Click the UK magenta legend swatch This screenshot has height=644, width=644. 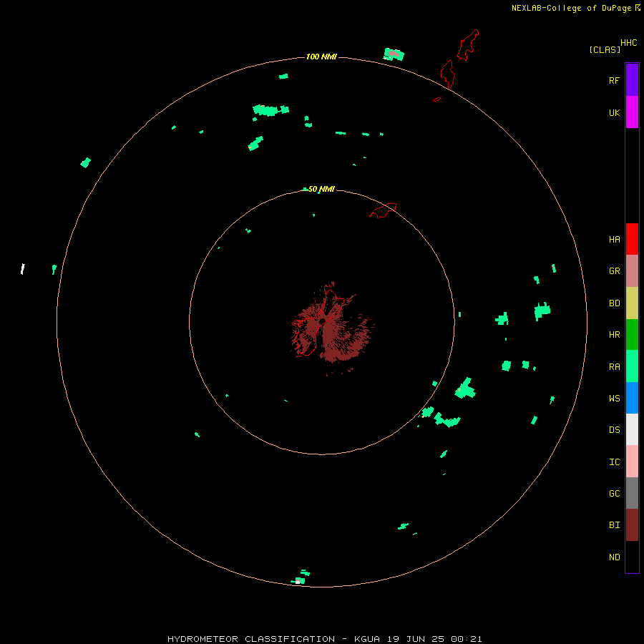pos(632,112)
